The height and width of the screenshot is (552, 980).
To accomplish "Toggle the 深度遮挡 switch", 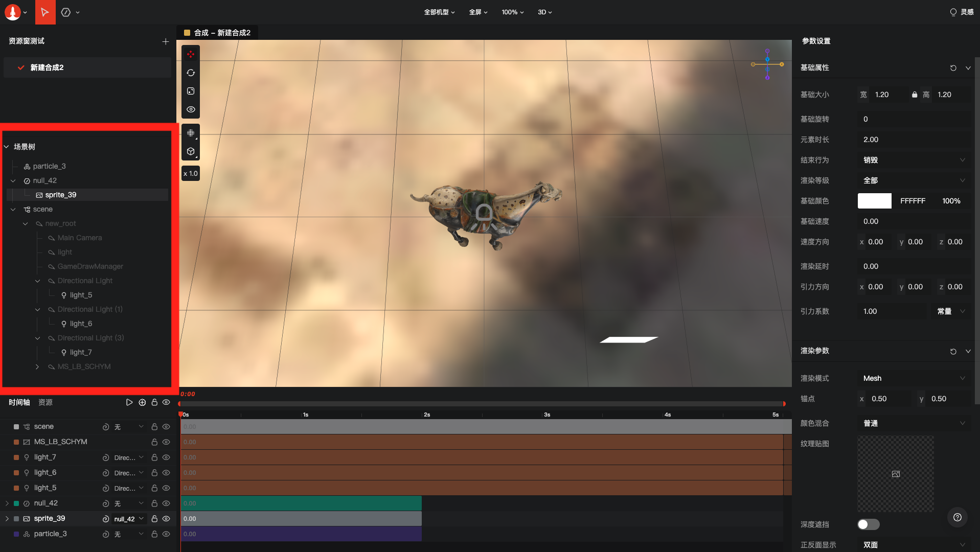I will pos(869,524).
